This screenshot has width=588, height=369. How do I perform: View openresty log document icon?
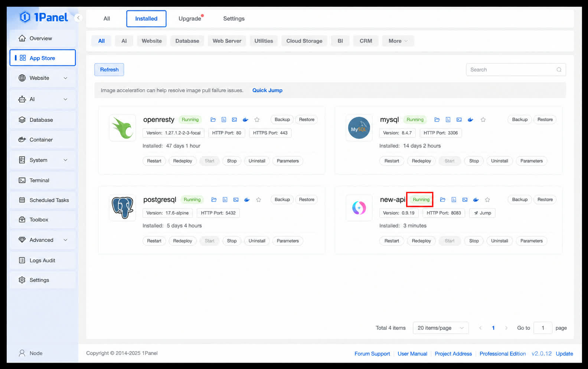223,120
